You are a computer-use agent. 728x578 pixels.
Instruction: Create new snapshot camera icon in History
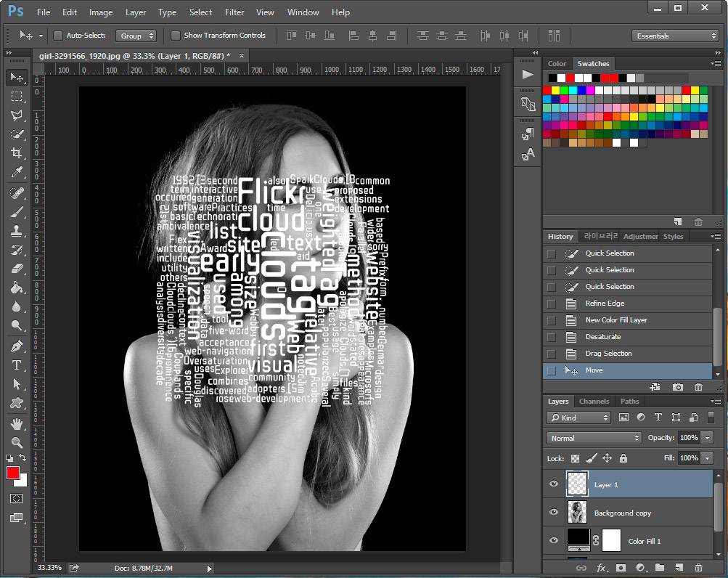point(677,388)
